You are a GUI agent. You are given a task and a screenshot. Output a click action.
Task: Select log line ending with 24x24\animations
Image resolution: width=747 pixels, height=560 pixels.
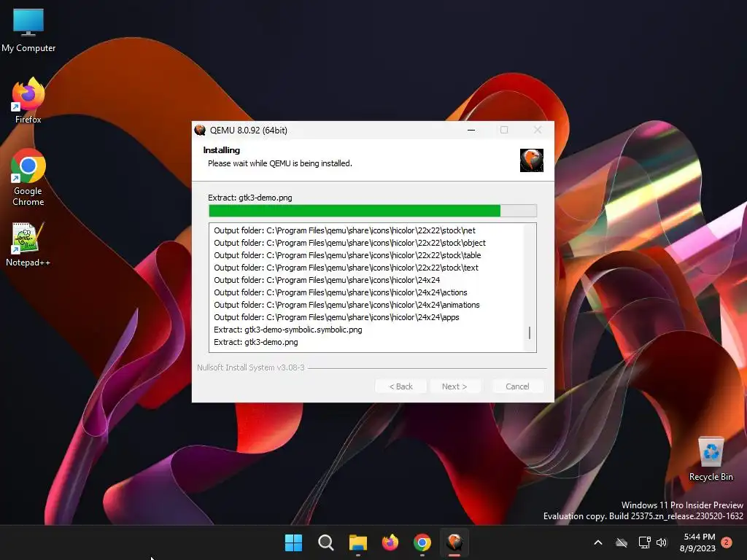347,305
